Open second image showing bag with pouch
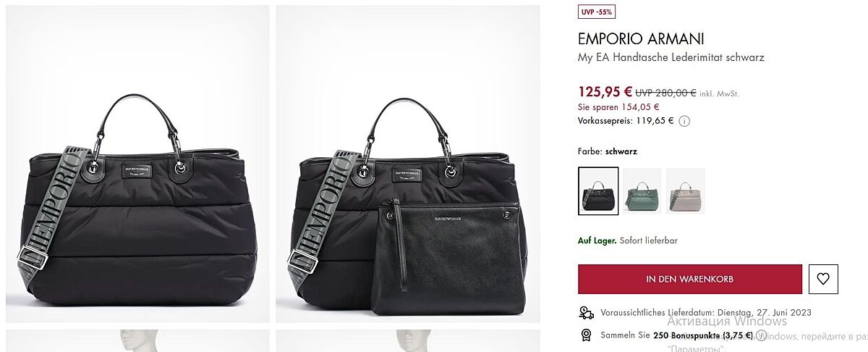The height and width of the screenshot is (352, 868). (x=408, y=164)
